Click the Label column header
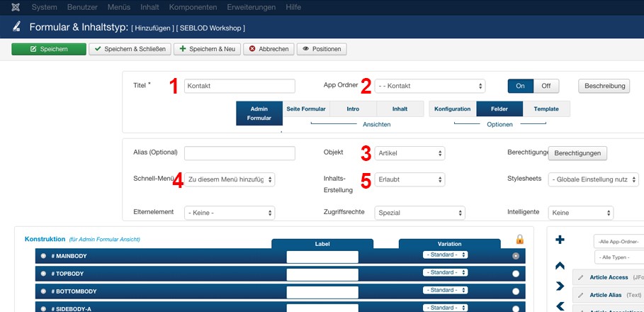This screenshot has height=312, width=644. pyautogui.click(x=322, y=244)
